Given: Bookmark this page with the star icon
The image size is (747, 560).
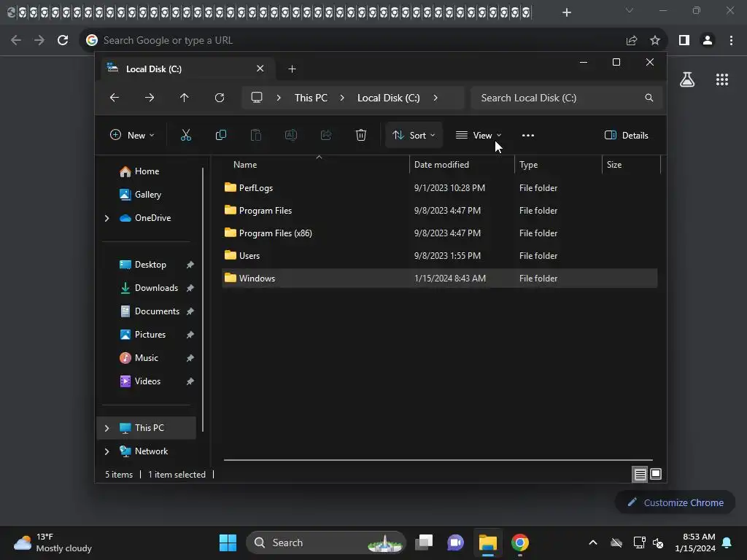Looking at the screenshot, I should tap(655, 41).
